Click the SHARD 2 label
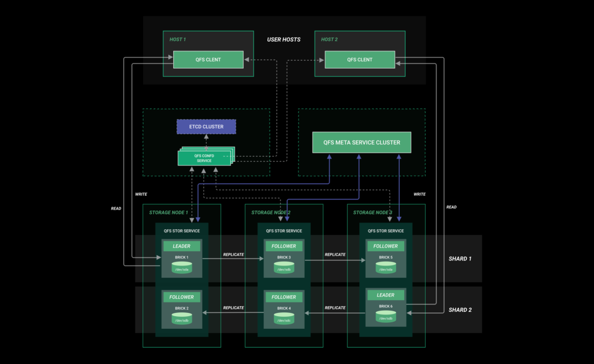Screen dimensions: 594x364 click(460, 310)
